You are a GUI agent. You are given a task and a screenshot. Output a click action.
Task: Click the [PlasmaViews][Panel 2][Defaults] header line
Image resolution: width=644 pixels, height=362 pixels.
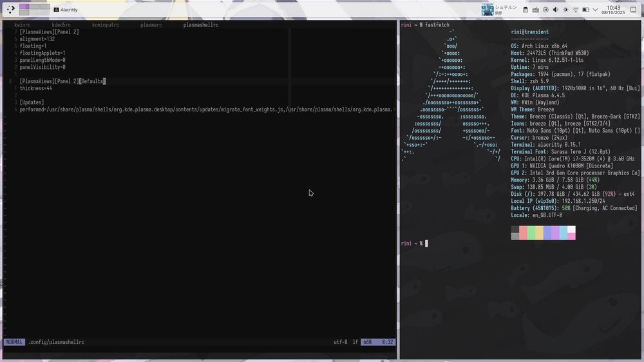pos(62,81)
